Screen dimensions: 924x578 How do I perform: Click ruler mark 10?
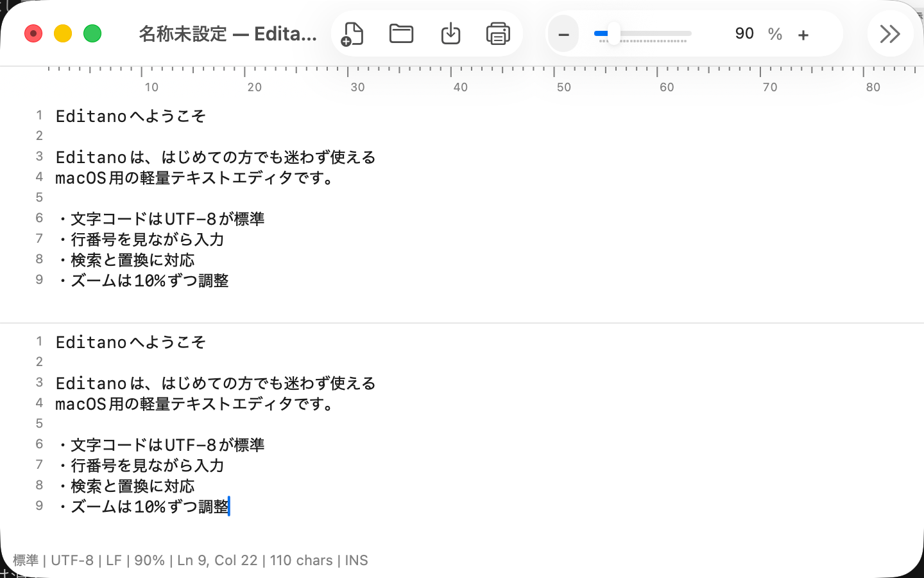point(151,87)
